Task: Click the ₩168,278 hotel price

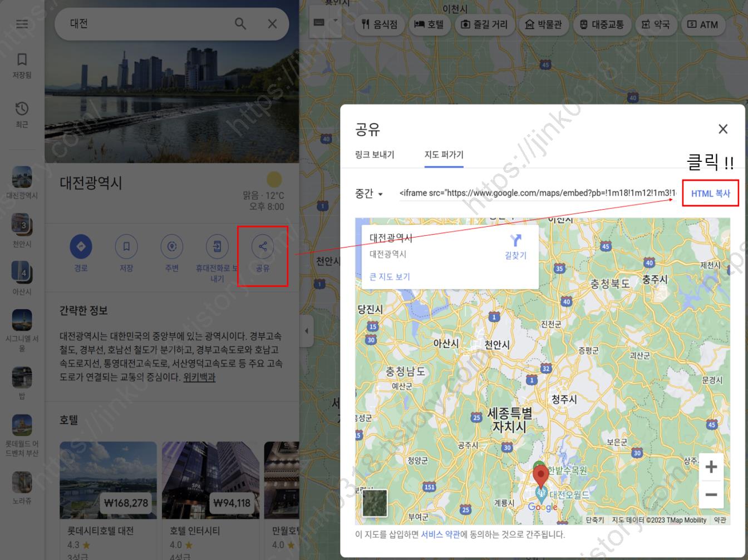Action: (x=126, y=503)
